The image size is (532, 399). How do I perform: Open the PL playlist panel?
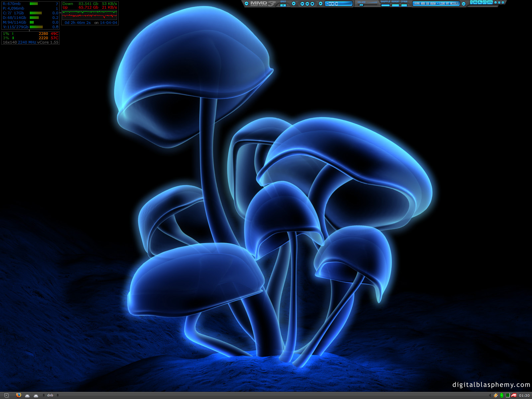coord(480,2)
